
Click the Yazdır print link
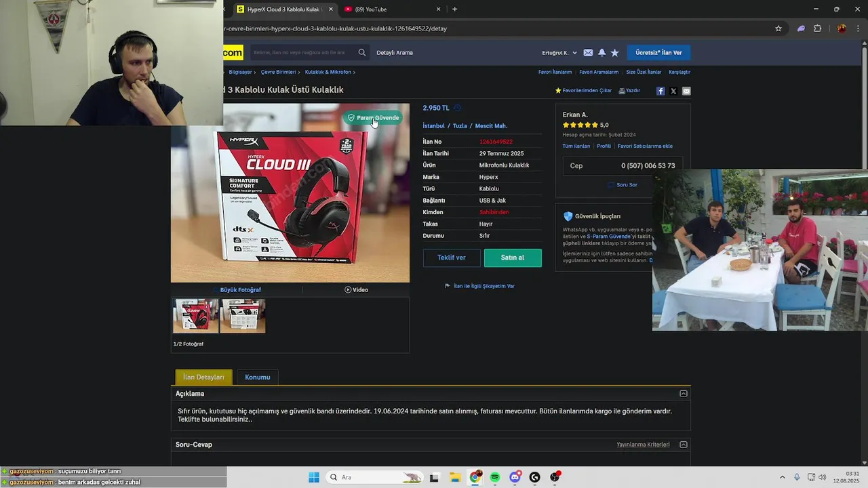(x=629, y=91)
